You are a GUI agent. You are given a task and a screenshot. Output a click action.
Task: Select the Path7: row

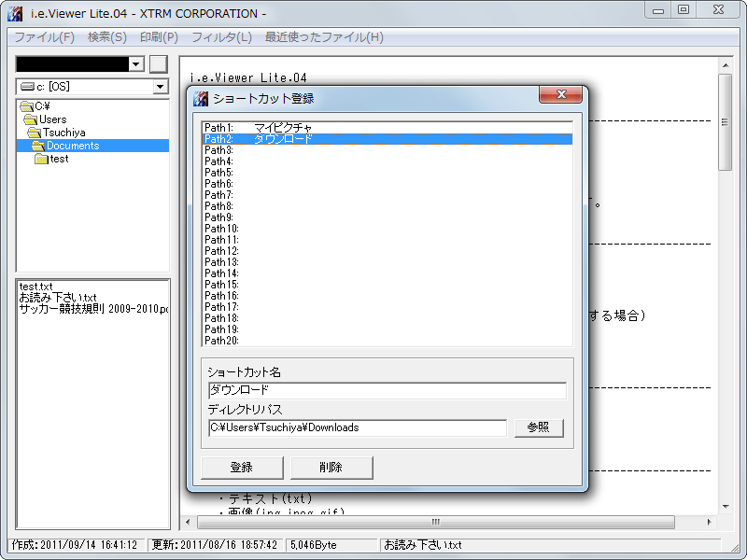coord(387,195)
